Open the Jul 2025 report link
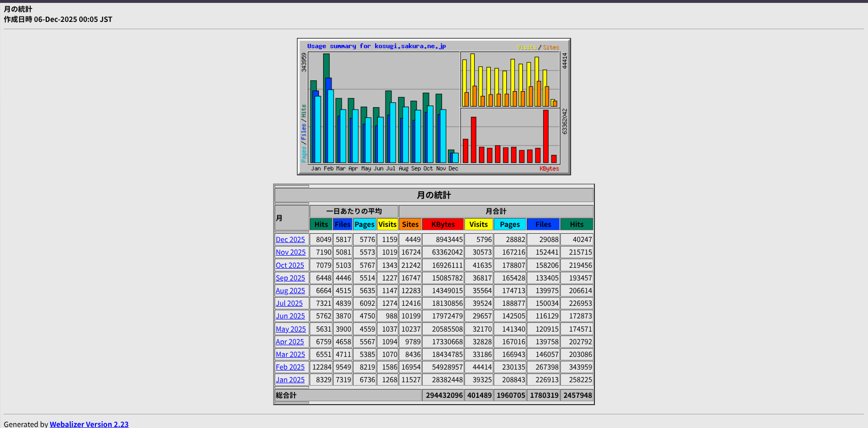This screenshot has height=428, width=868. (x=289, y=303)
